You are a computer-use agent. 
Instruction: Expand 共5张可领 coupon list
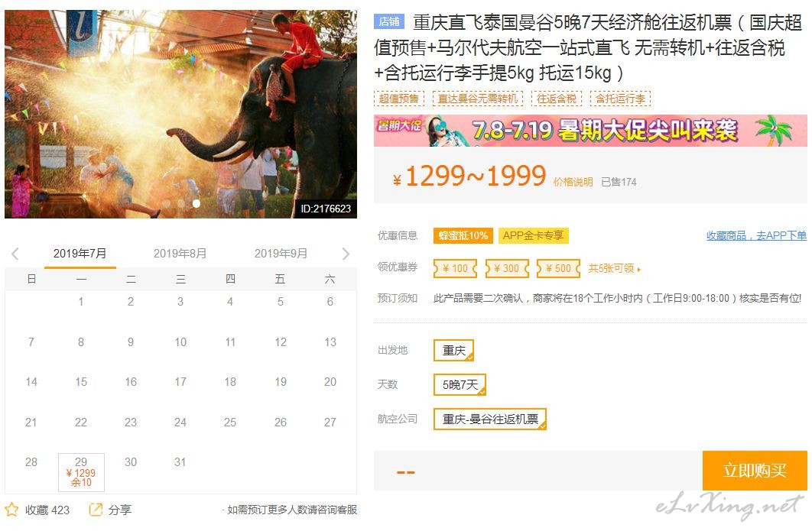pos(614,269)
